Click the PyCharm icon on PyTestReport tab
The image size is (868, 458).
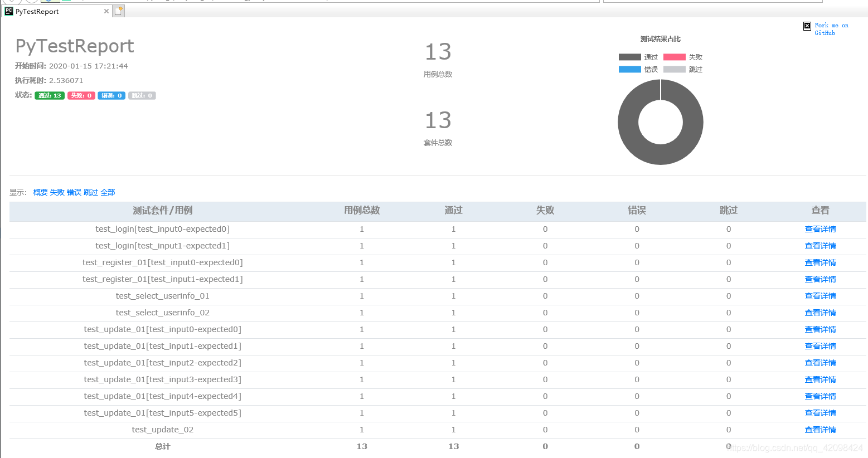pos(8,11)
